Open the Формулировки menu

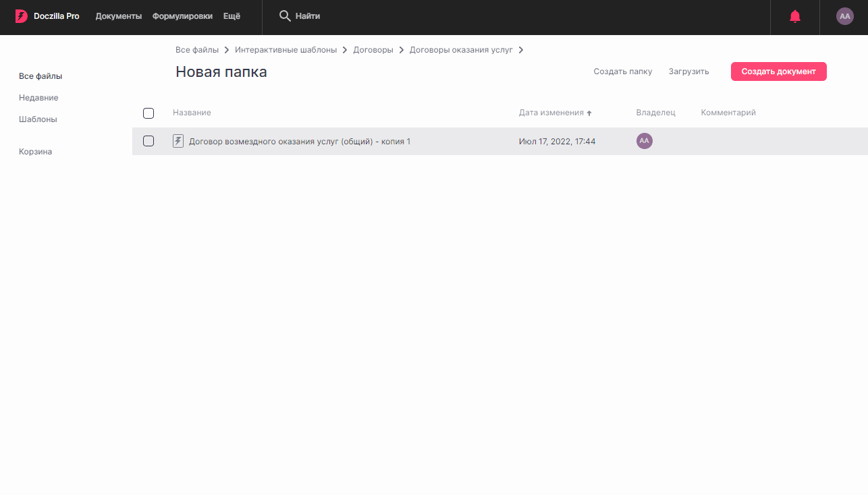point(182,16)
